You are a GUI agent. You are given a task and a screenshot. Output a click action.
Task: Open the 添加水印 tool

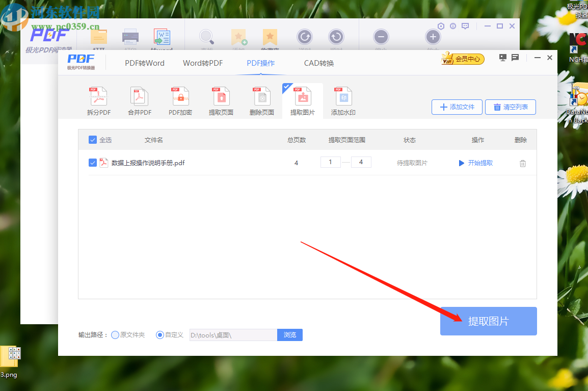[x=343, y=100]
